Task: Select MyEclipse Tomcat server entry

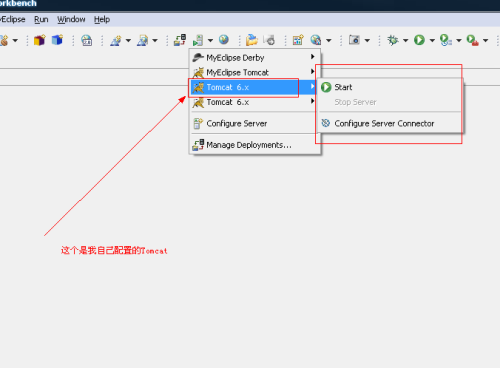Action: pos(255,72)
